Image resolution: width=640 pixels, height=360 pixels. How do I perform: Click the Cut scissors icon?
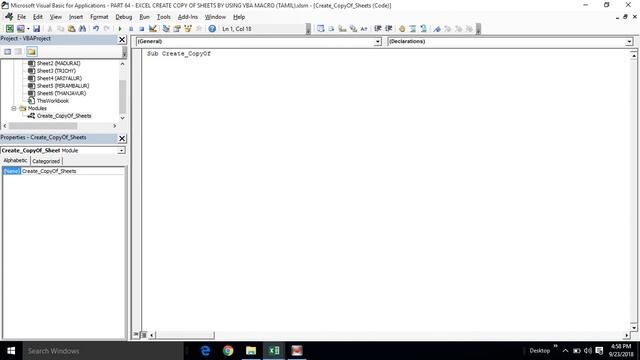click(50, 29)
